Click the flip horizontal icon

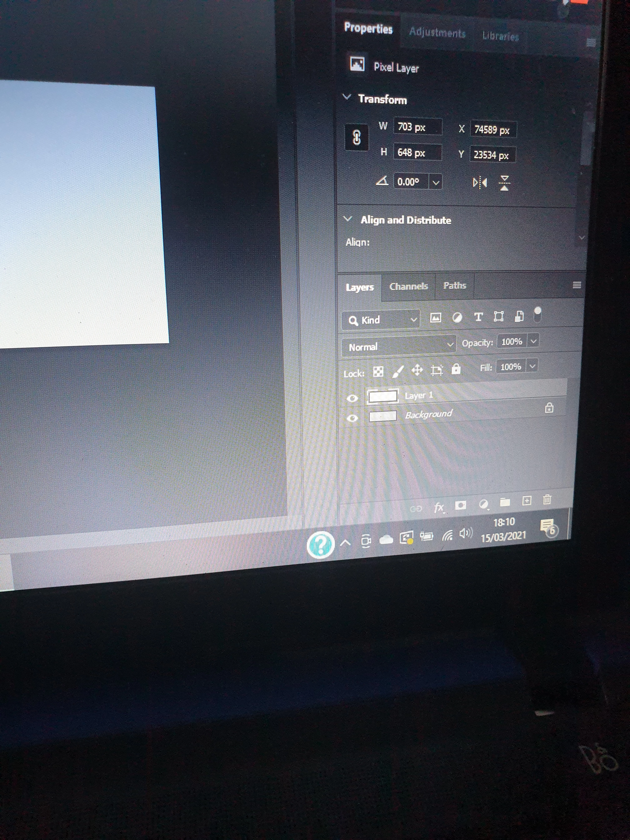(480, 183)
